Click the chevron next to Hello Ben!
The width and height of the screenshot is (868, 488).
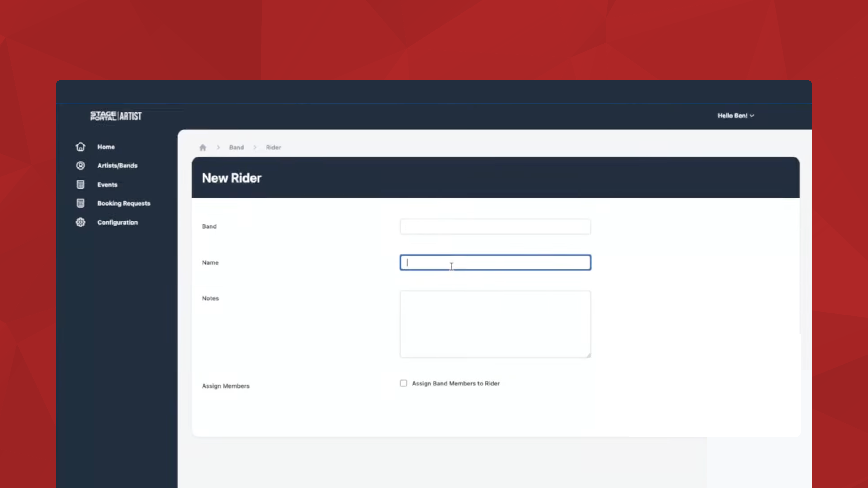coord(752,116)
